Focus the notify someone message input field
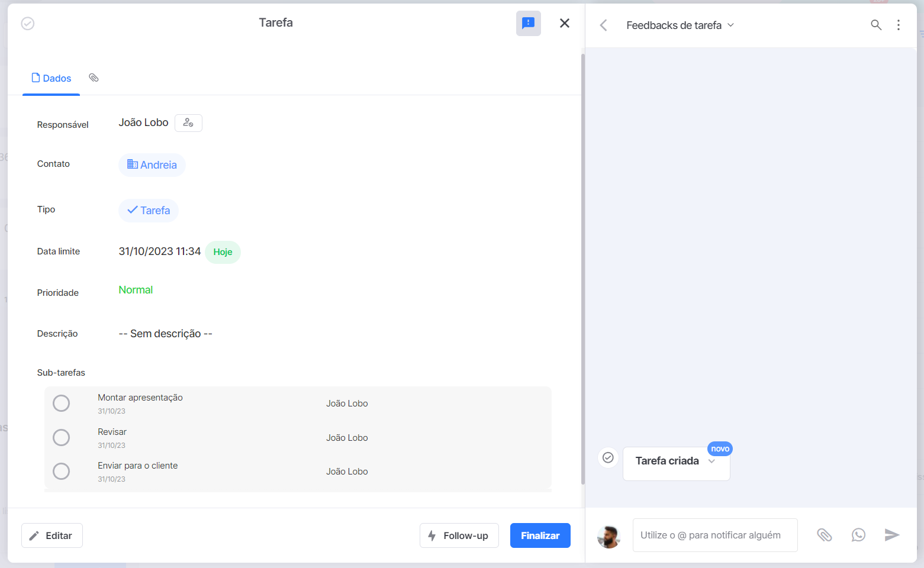 click(715, 535)
